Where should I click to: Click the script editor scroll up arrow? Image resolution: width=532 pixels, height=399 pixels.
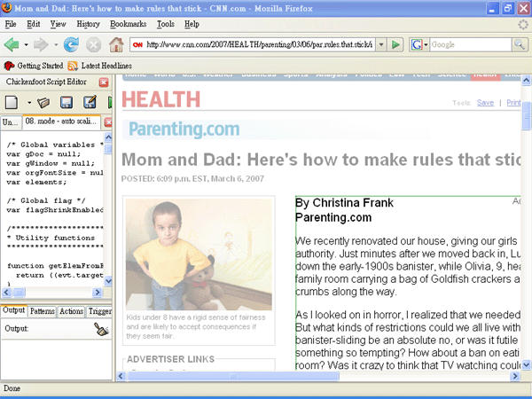pyautogui.click(x=108, y=137)
